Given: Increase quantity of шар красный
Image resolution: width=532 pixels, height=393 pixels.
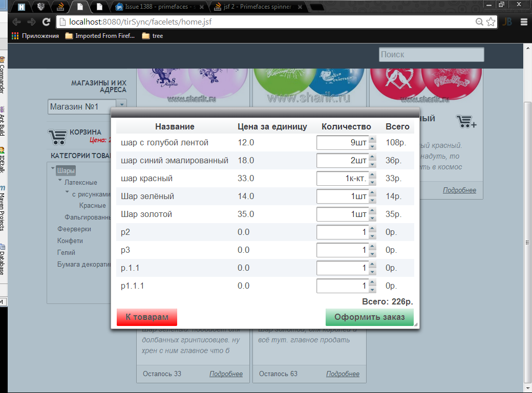Looking at the screenshot, I should pyautogui.click(x=373, y=175).
